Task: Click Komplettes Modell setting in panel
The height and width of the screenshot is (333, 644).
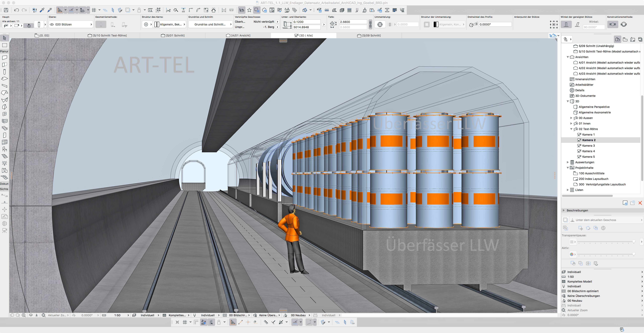Action: (x=579, y=281)
